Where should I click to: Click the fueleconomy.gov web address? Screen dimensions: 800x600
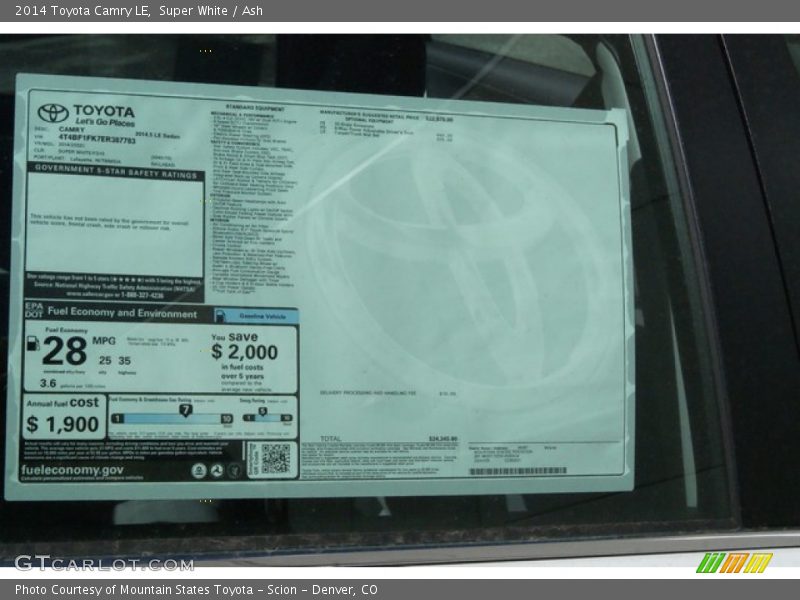[73, 470]
